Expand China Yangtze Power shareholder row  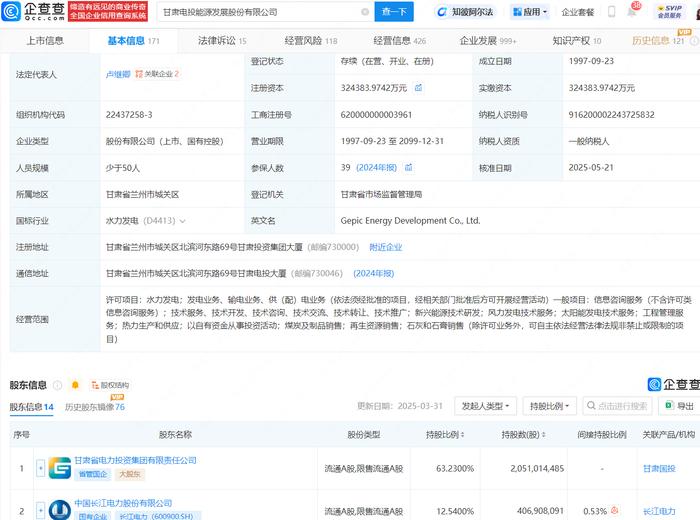click(x=41, y=510)
